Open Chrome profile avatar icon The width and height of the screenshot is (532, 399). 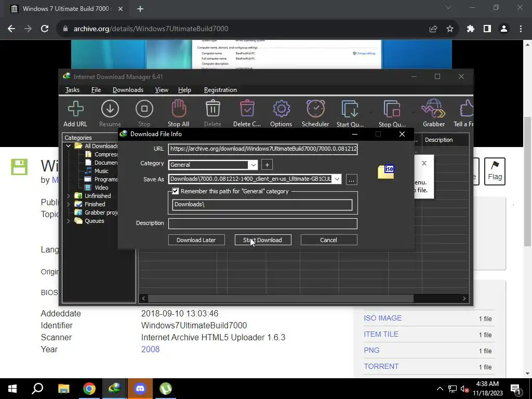504,29
